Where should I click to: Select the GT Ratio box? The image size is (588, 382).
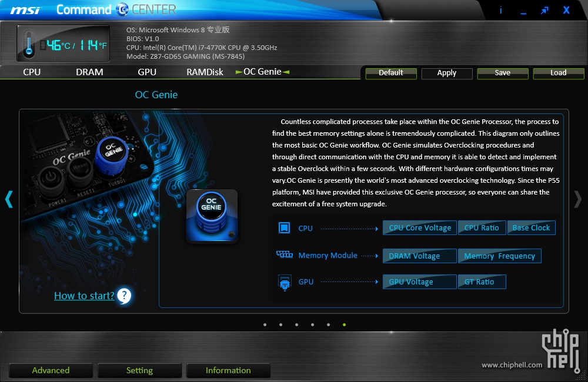point(482,282)
